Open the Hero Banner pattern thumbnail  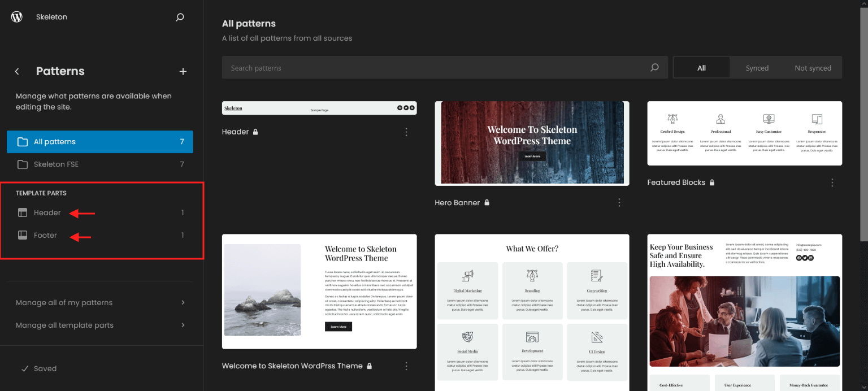click(532, 144)
